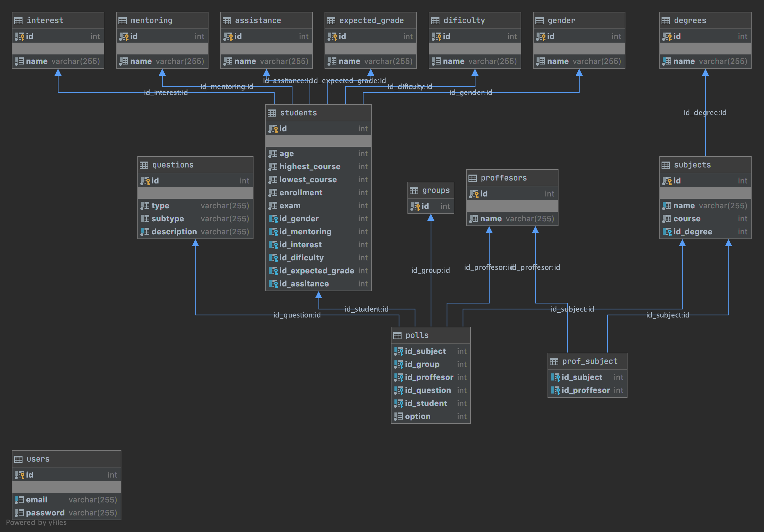Click the table icon beside subjects header
The width and height of the screenshot is (764, 532).
pyautogui.click(x=665, y=165)
